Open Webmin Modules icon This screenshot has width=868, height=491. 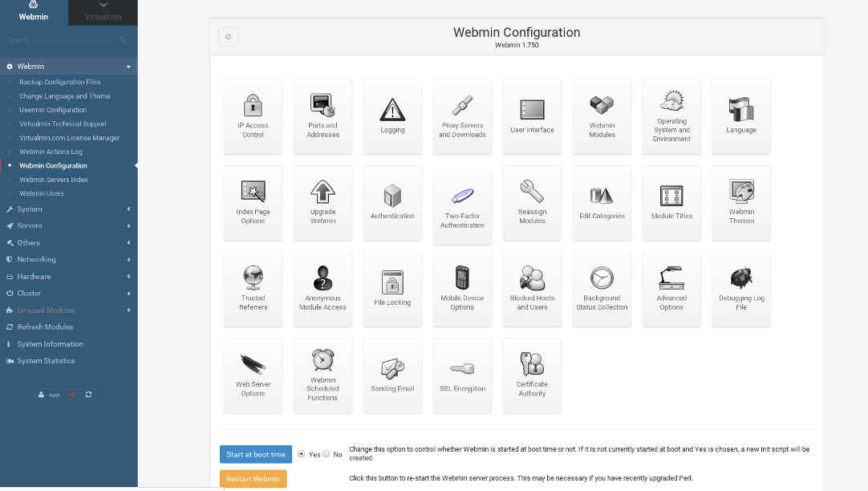pyautogui.click(x=602, y=117)
